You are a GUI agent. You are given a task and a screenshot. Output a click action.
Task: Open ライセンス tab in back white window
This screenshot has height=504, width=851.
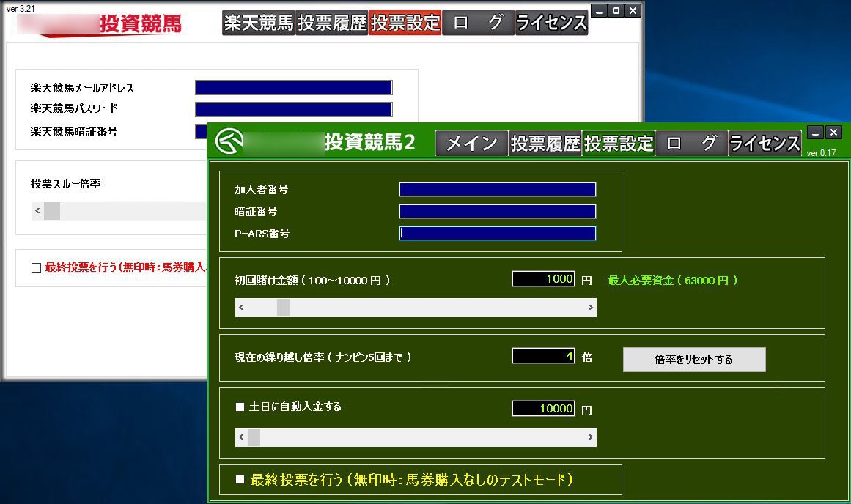pos(551,23)
